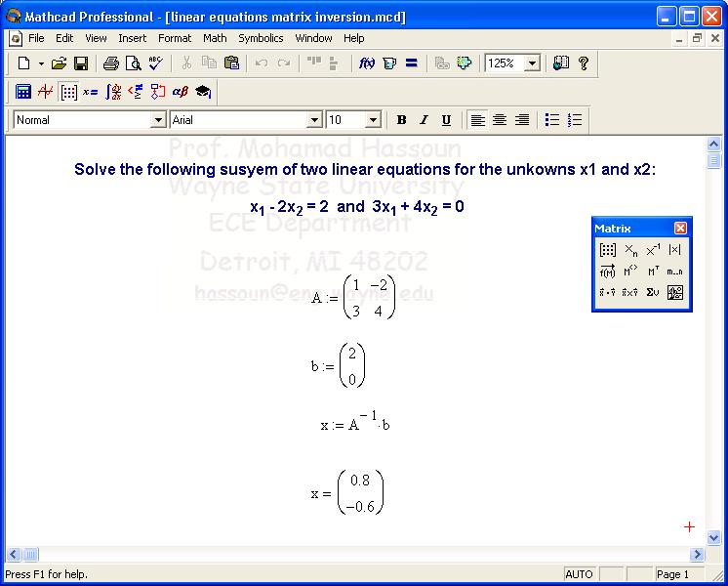Click the Redo arrow icon

pyautogui.click(x=284, y=63)
